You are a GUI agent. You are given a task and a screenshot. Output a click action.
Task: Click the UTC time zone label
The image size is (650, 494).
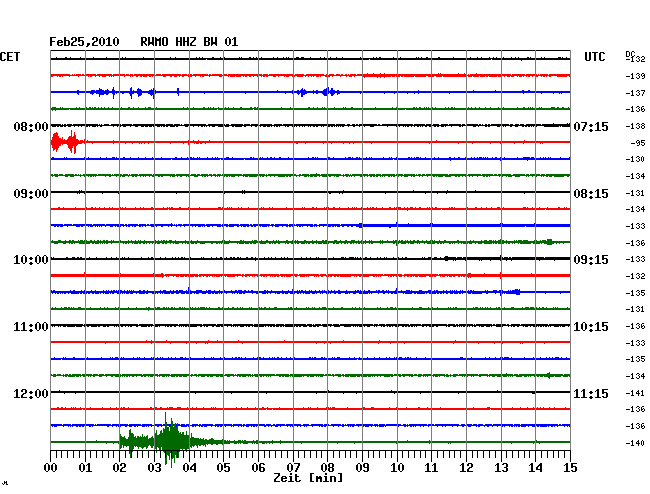pos(594,57)
